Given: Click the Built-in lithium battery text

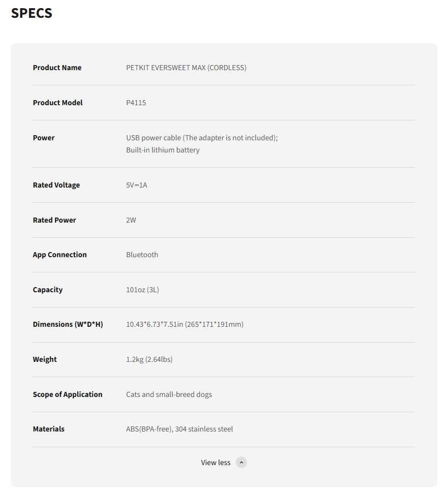Looking at the screenshot, I should point(163,150).
